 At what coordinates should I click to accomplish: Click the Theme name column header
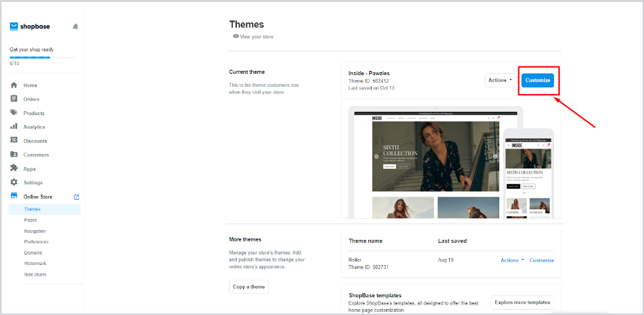(x=366, y=241)
